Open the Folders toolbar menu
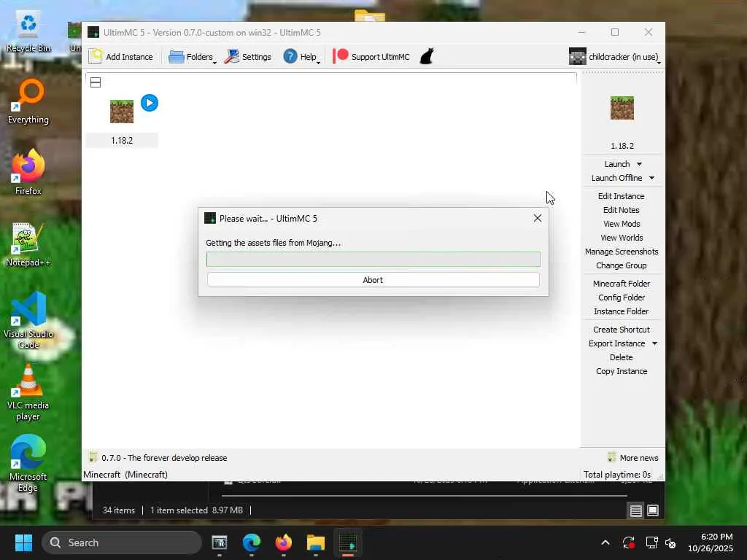Screen dimensions: 747x560 193,57
